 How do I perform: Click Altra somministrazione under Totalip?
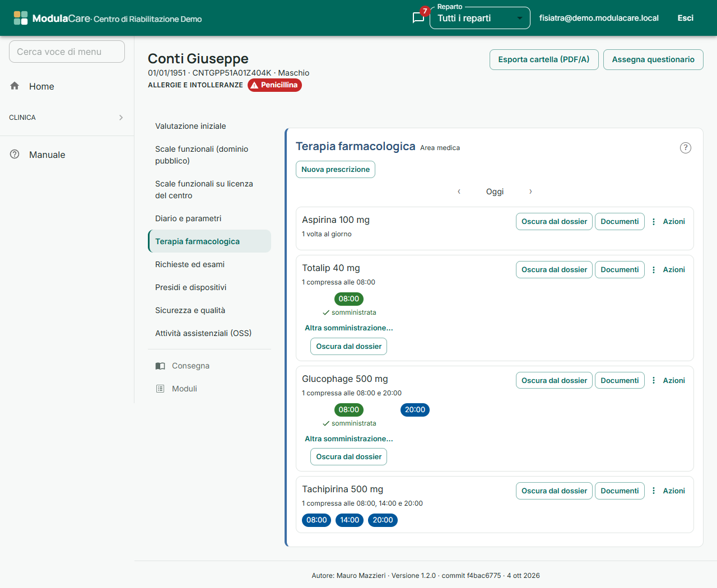point(349,328)
